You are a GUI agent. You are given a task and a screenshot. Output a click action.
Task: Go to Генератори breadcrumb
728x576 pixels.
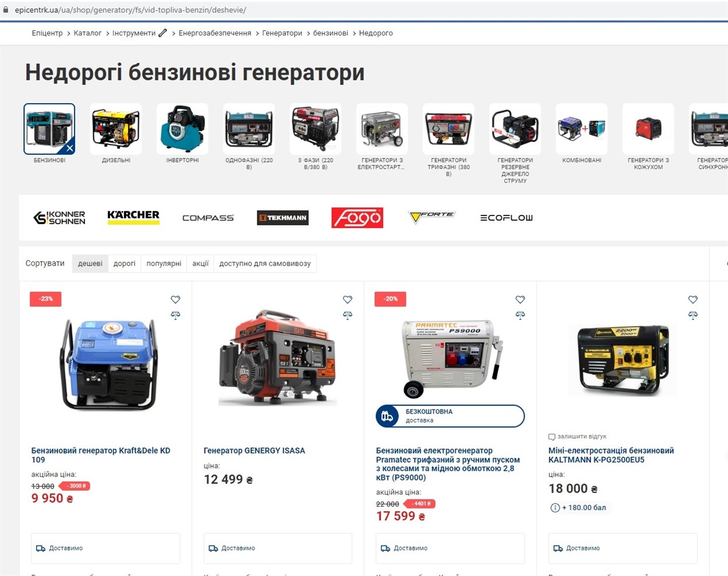coord(282,33)
